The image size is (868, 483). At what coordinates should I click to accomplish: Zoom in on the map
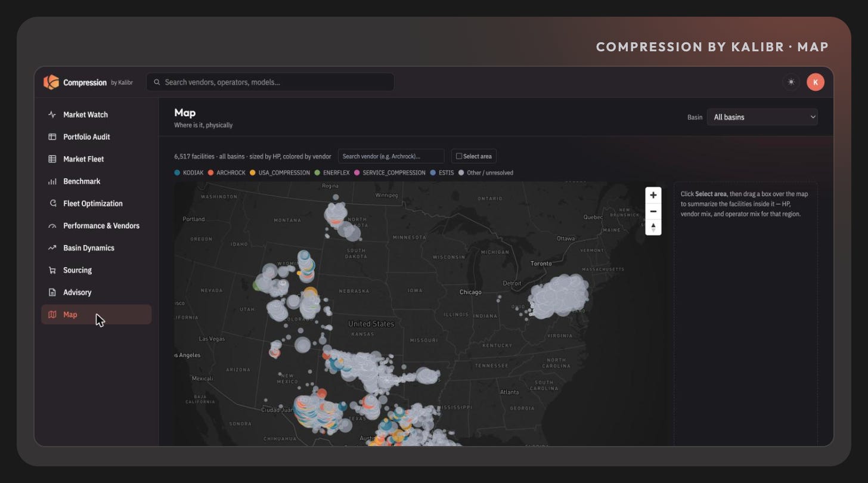[653, 195]
